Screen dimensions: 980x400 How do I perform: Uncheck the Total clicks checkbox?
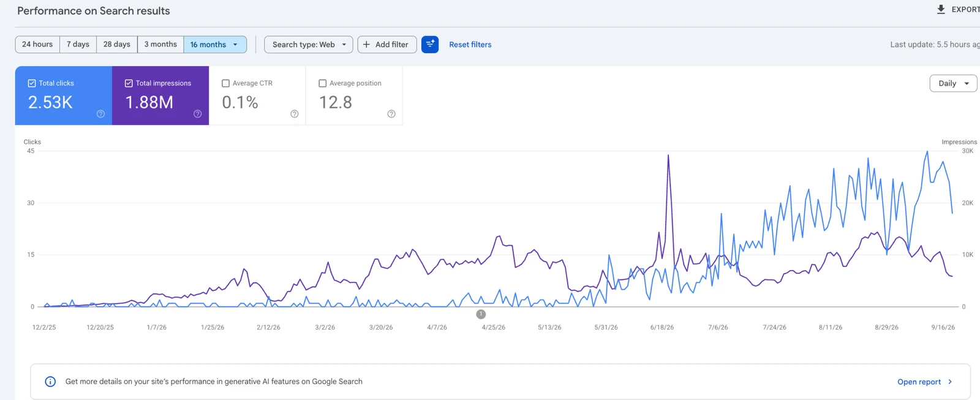coord(32,83)
